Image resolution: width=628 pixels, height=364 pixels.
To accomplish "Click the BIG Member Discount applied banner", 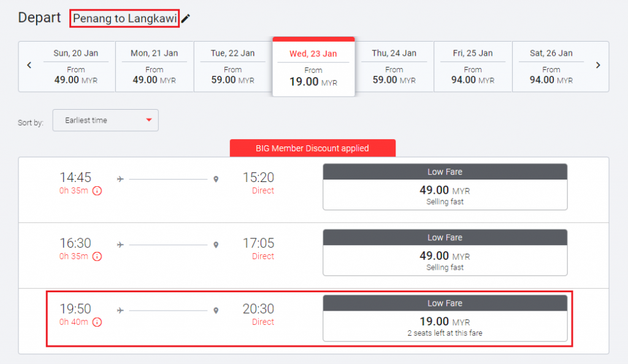I will [312, 148].
